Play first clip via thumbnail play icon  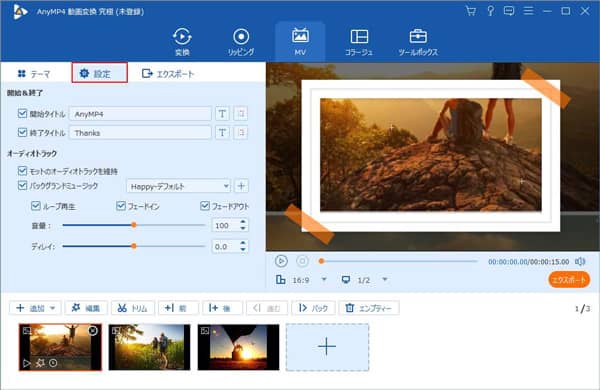26,363
